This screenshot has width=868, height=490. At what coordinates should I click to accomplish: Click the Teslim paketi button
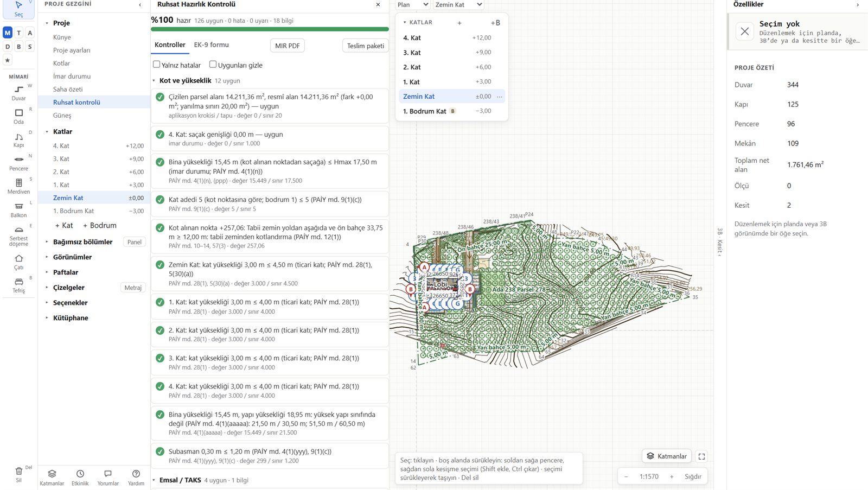coord(366,46)
